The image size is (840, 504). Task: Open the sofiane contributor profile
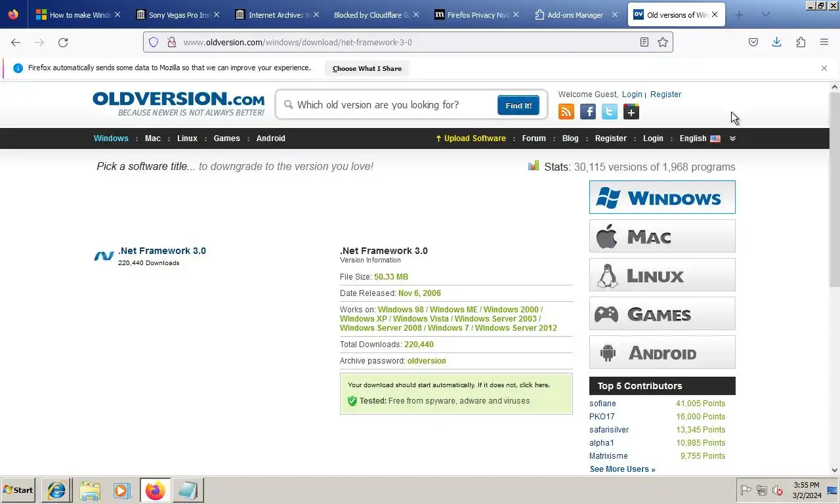tap(602, 404)
